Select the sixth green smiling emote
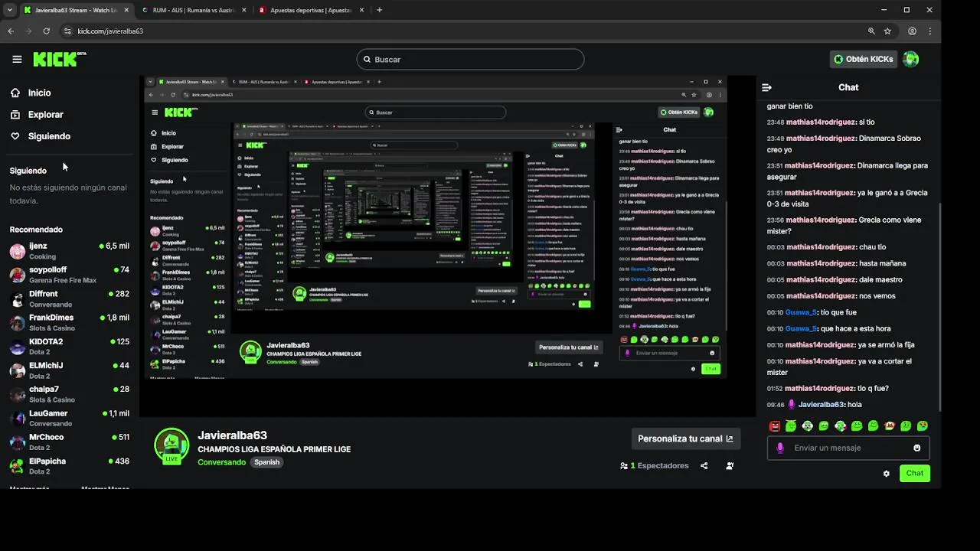980x551 pixels. click(x=857, y=426)
